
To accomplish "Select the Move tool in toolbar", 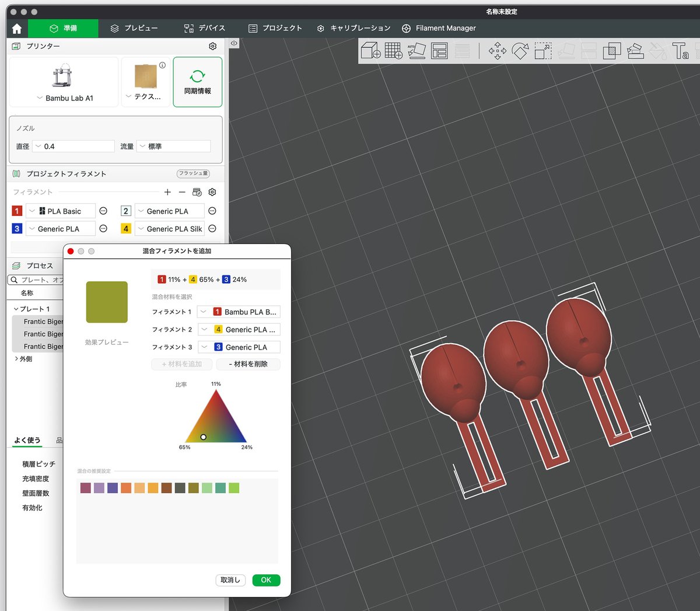I will coord(497,51).
